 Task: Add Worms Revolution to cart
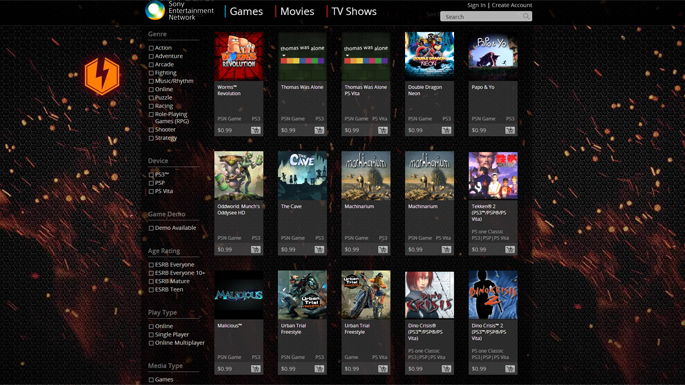pyautogui.click(x=256, y=130)
